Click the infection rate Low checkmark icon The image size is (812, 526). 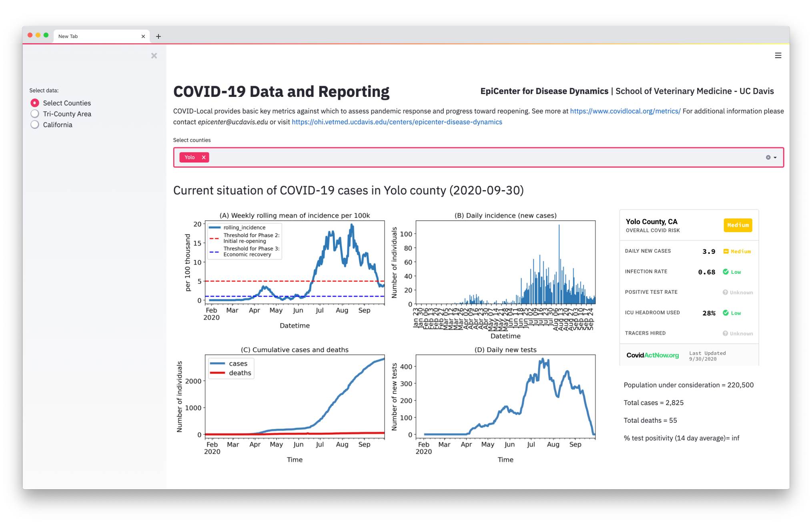pyautogui.click(x=726, y=272)
